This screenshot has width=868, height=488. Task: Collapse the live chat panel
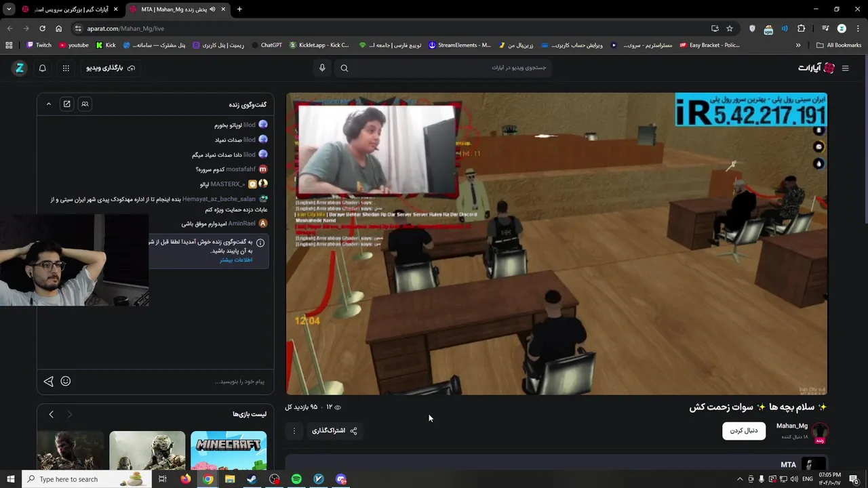[x=49, y=104]
